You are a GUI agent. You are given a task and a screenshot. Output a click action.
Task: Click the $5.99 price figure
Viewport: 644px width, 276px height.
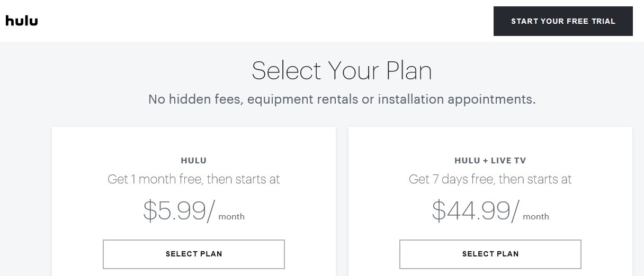coord(174,210)
